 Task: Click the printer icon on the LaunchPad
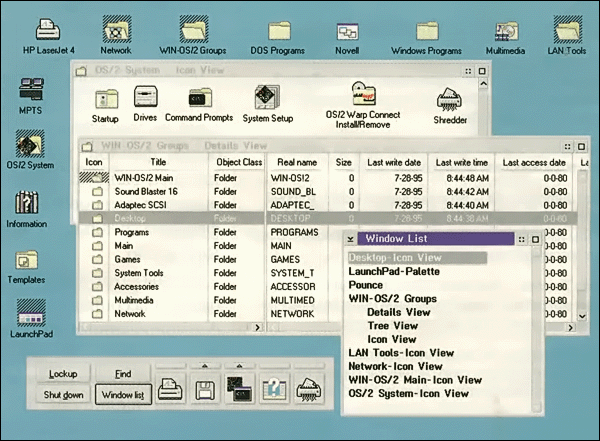(170, 389)
